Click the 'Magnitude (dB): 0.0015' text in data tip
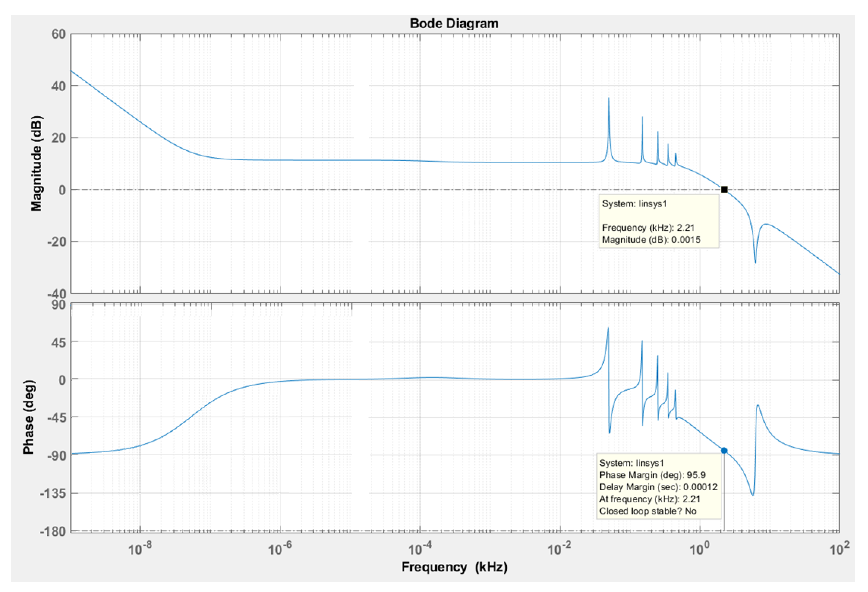Screen dimensions: 868x592 pos(651,240)
